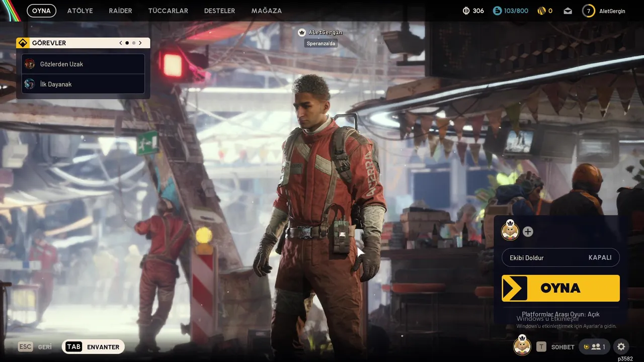Open the Gözlerden Uzak quest

point(83,64)
